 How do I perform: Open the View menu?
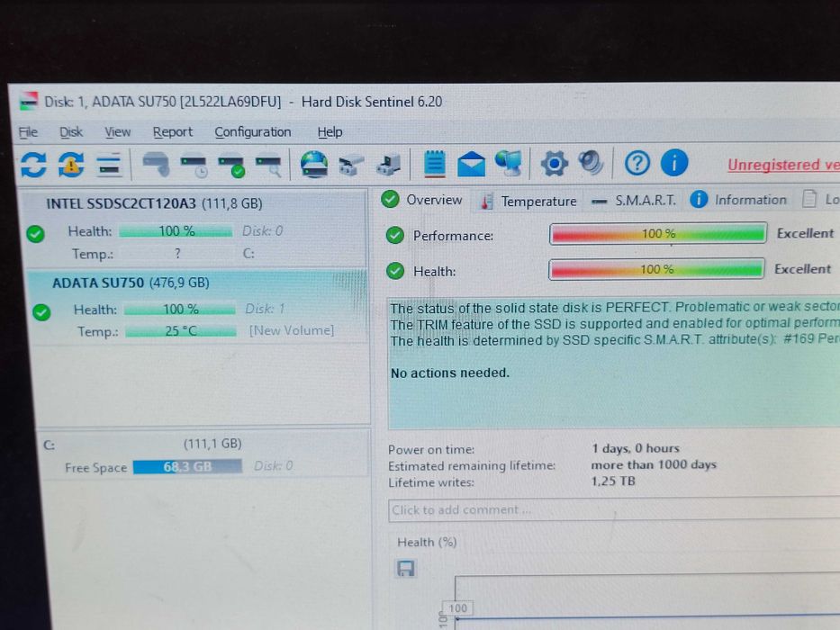point(117,131)
